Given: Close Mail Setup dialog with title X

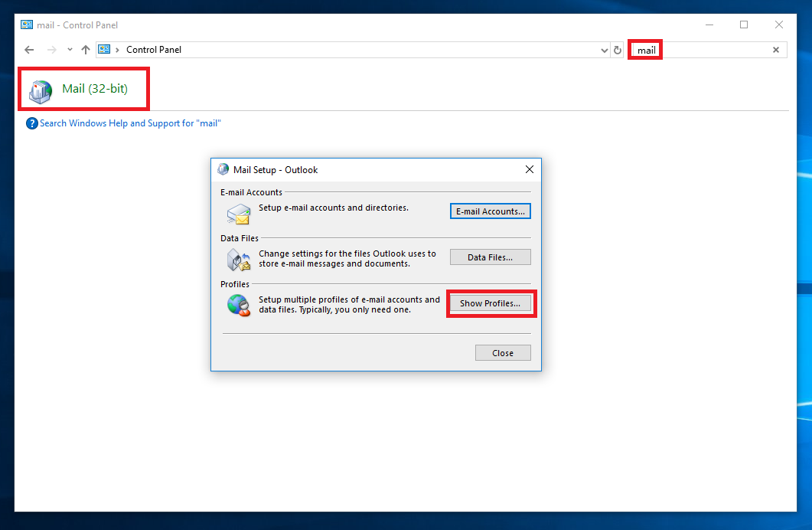Looking at the screenshot, I should 530,169.
